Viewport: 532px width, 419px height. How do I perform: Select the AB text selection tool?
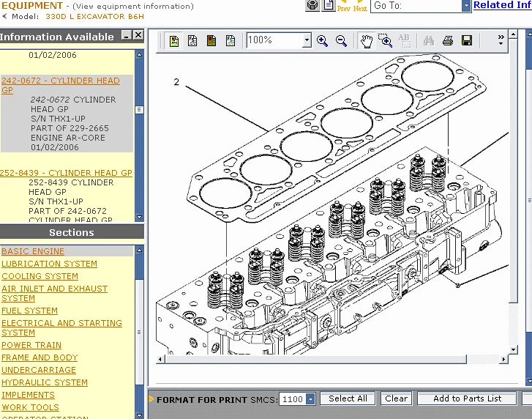click(x=404, y=40)
